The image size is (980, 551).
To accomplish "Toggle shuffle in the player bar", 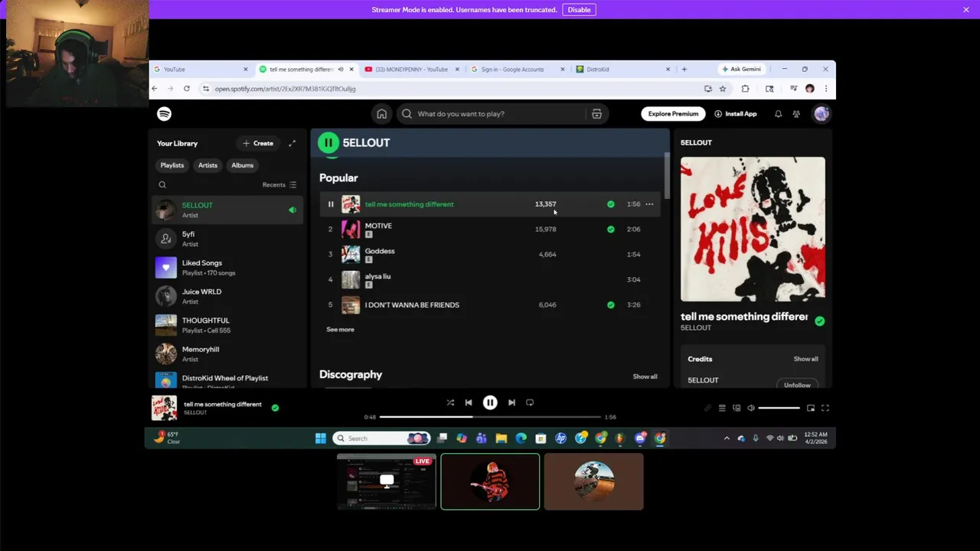I will tap(450, 403).
